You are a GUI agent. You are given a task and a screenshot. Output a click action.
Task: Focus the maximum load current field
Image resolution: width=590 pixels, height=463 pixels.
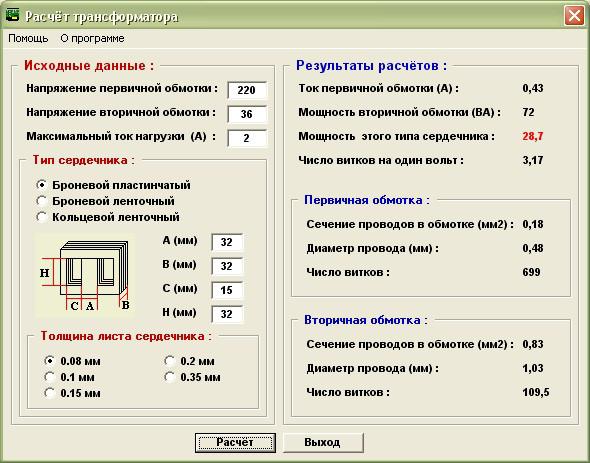247,138
